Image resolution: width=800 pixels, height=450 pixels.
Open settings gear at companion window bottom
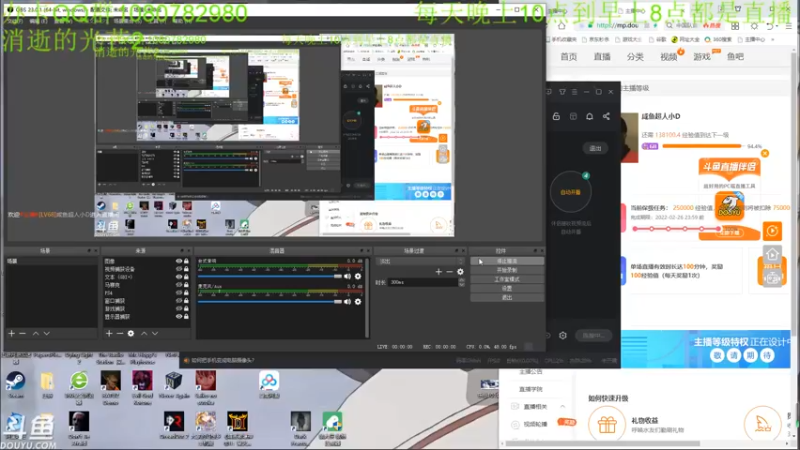[x=563, y=335]
